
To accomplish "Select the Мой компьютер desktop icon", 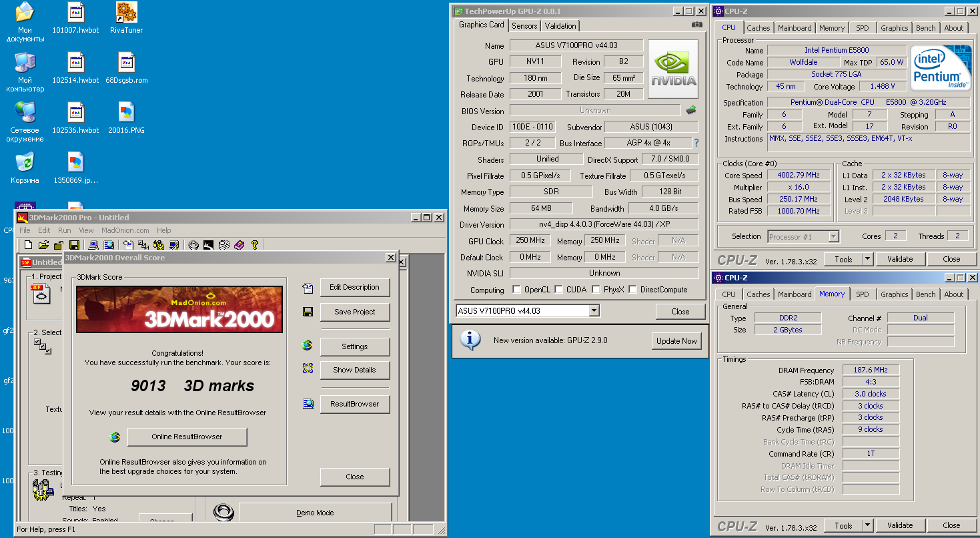I will pos(25,72).
